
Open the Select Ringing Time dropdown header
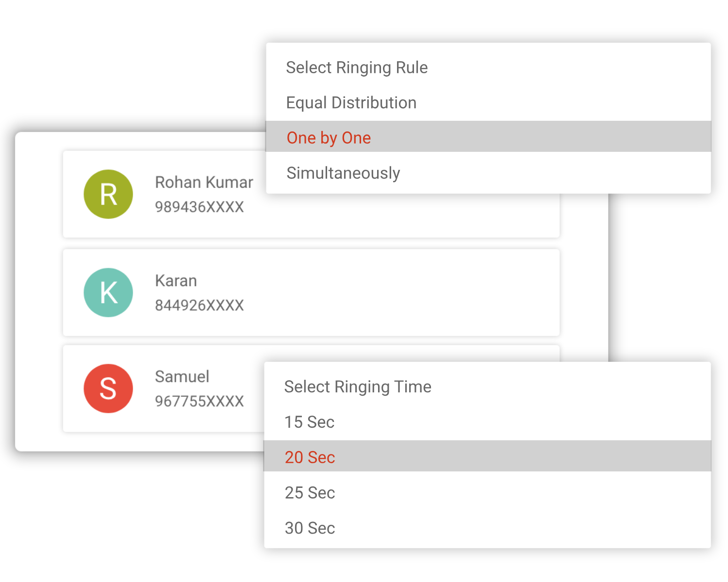click(358, 387)
